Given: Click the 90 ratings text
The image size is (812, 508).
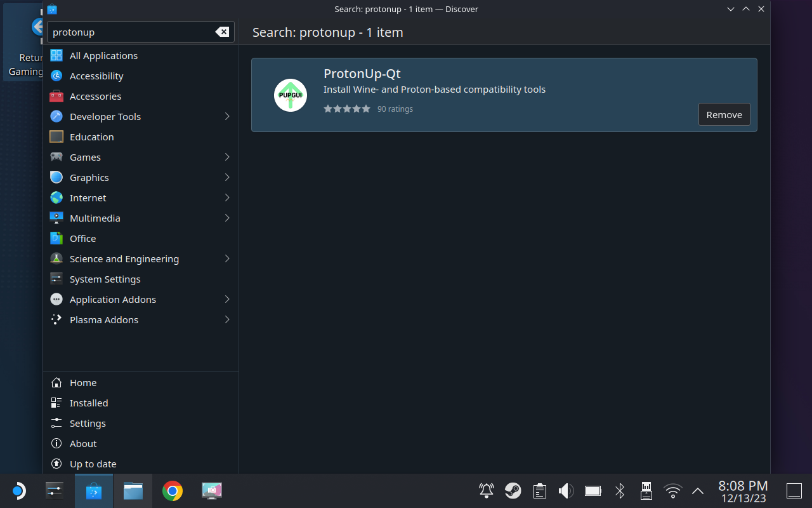Looking at the screenshot, I should (395, 109).
